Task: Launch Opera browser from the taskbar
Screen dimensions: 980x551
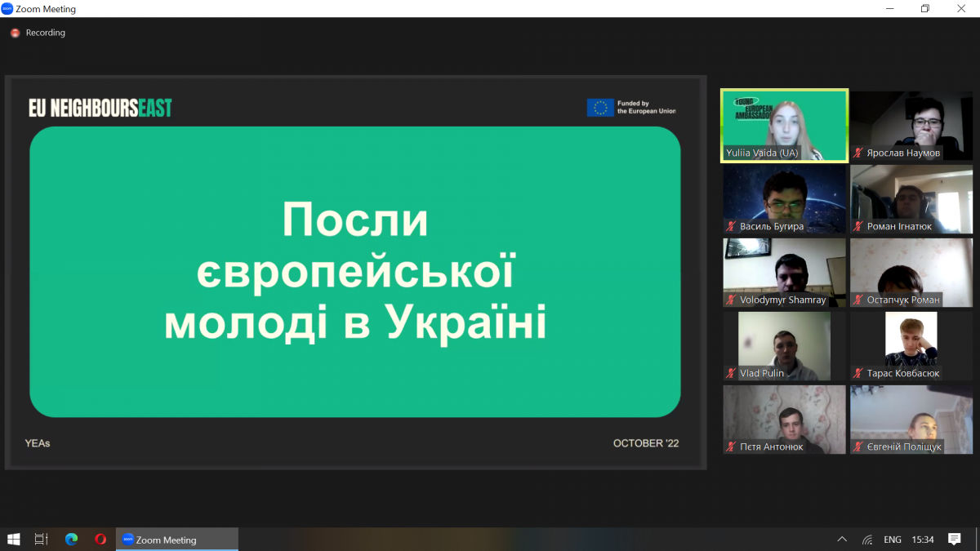Action: point(100,540)
